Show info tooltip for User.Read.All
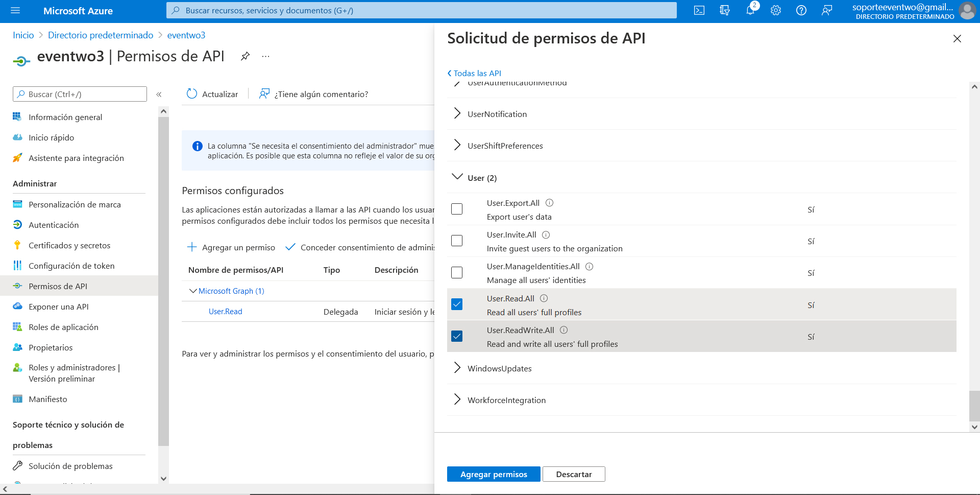The height and width of the screenshot is (495, 980). (x=544, y=298)
